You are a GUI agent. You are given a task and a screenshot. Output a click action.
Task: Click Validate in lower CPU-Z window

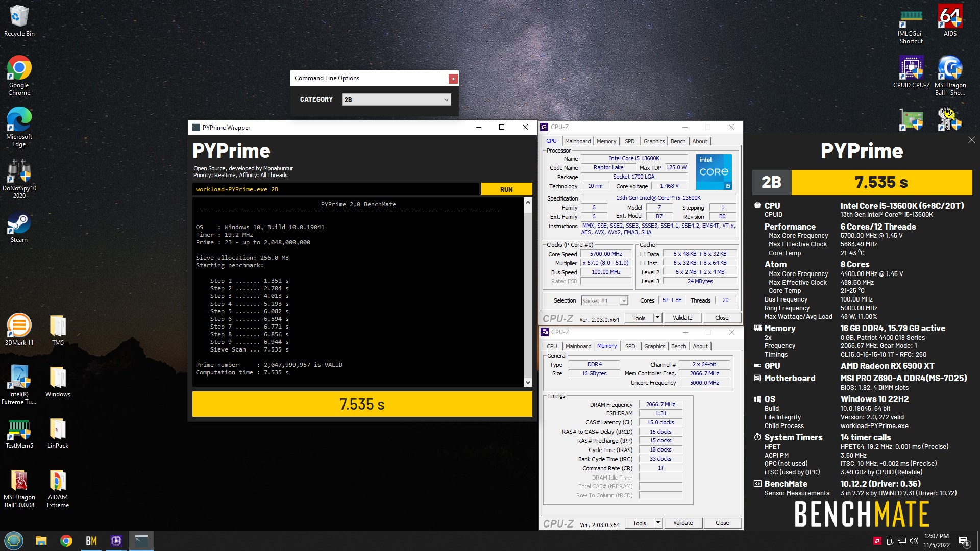pyautogui.click(x=683, y=523)
